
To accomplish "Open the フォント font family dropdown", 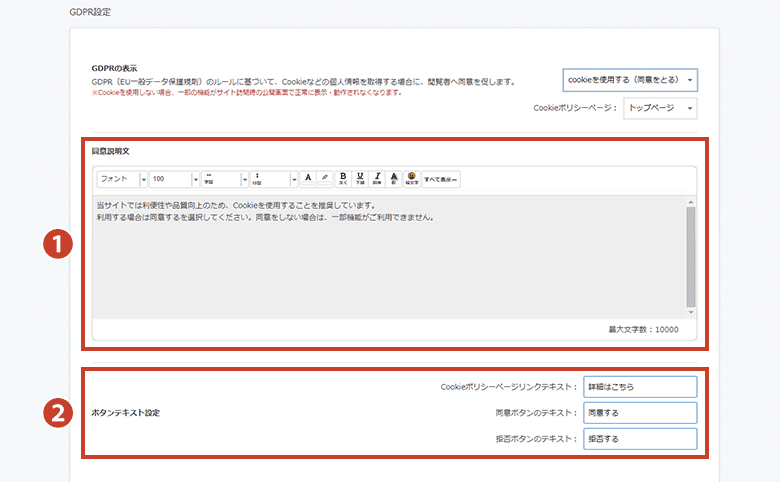I will point(121,179).
